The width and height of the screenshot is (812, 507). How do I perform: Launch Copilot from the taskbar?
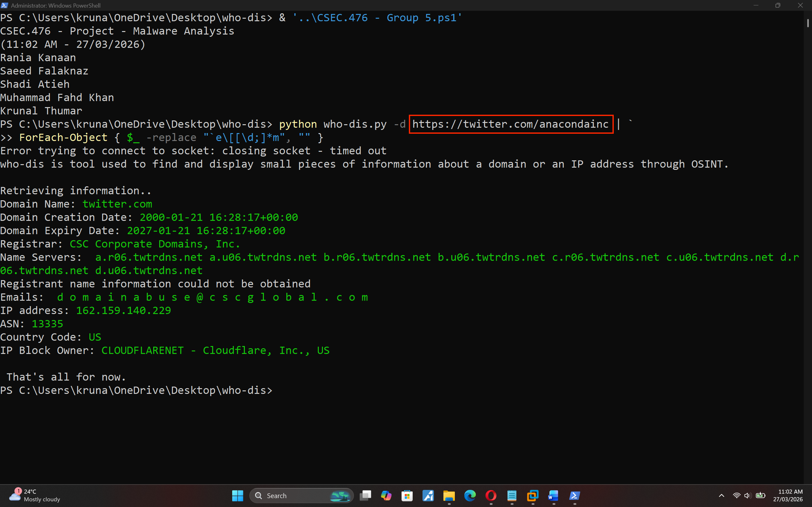click(386, 495)
